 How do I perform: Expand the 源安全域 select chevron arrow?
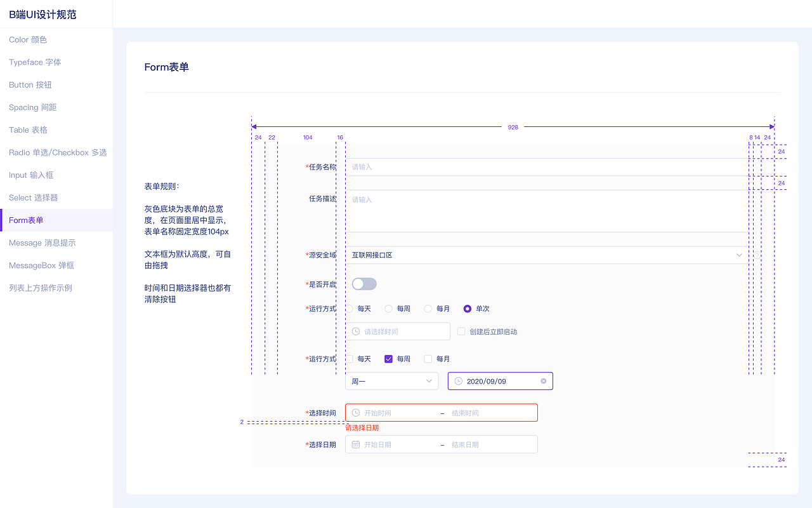tap(739, 254)
